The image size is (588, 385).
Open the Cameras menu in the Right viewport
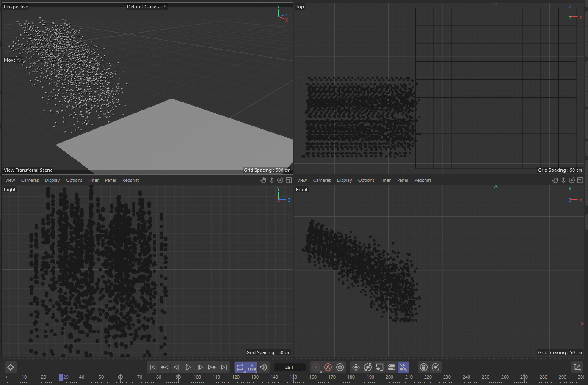[x=30, y=180]
